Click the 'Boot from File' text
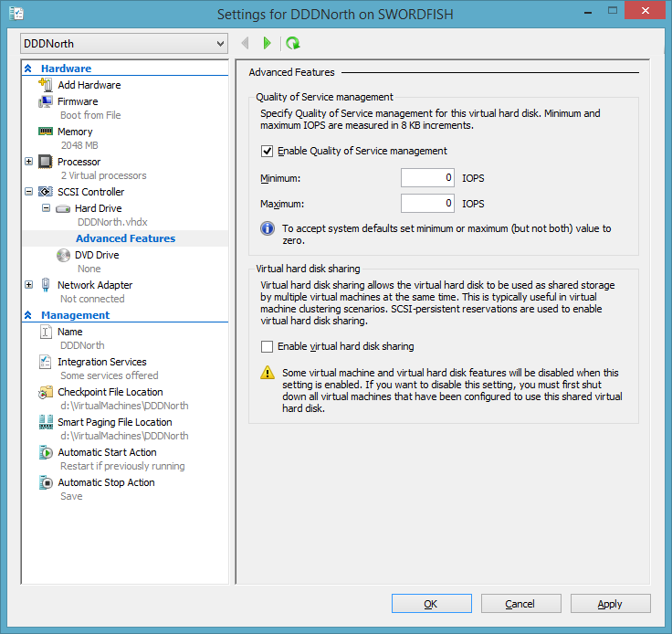672x634 pixels. pos(90,115)
